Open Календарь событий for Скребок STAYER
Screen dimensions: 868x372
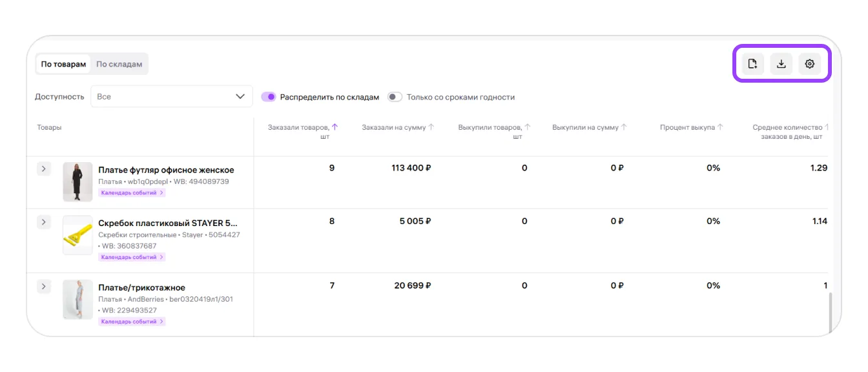tap(132, 257)
